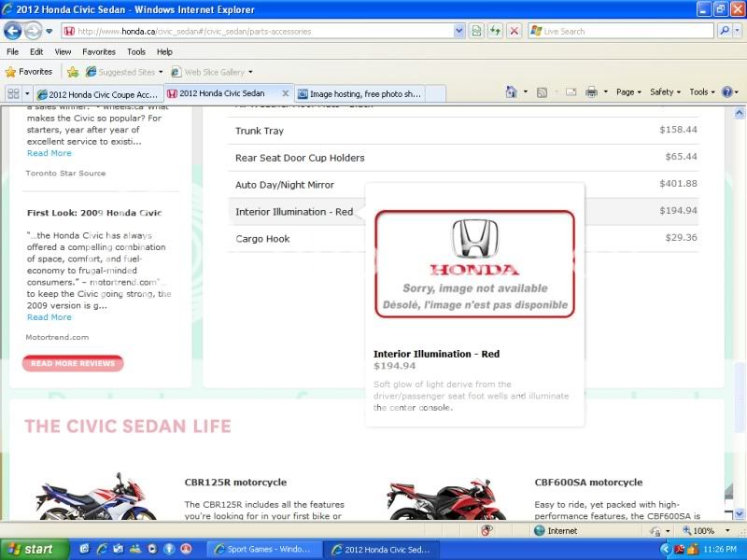Toggle Compatibility View broken-page icon
747x560 pixels.
(x=476, y=32)
